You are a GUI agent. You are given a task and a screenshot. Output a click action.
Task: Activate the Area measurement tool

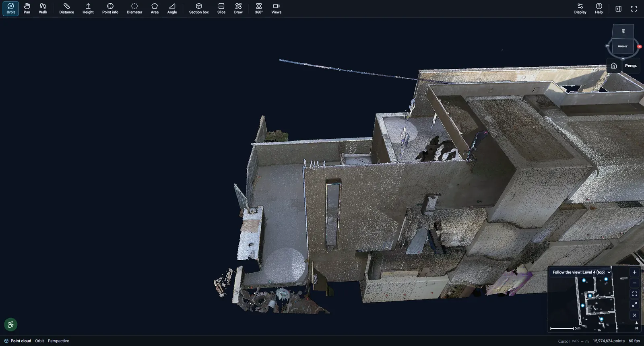click(155, 8)
